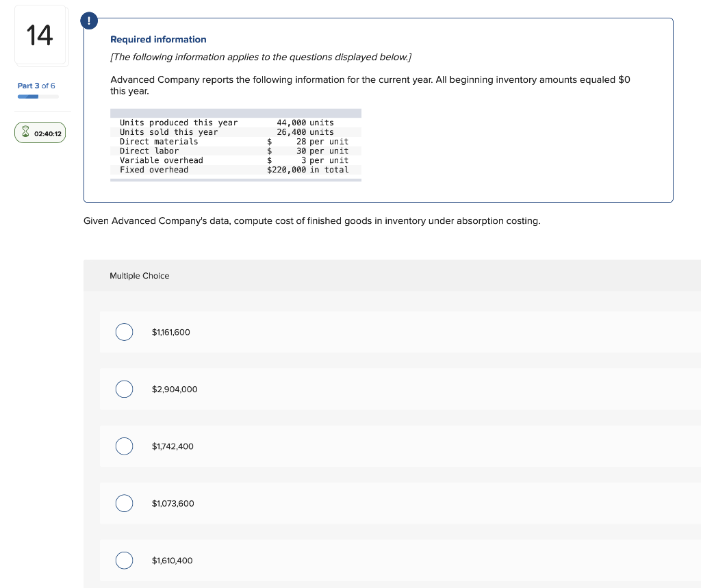
Task: Click the italicized instructions text
Action: tap(260, 57)
